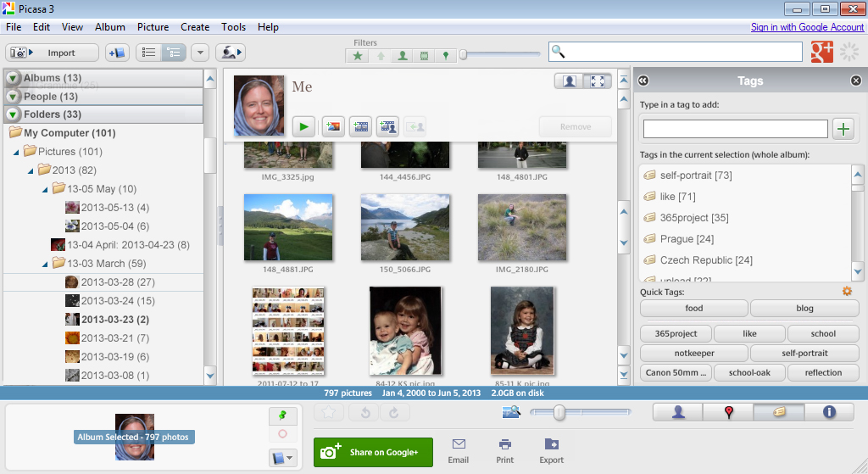Open the File menu
The width and height of the screenshot is (868, 474).
tap(14, 26)
